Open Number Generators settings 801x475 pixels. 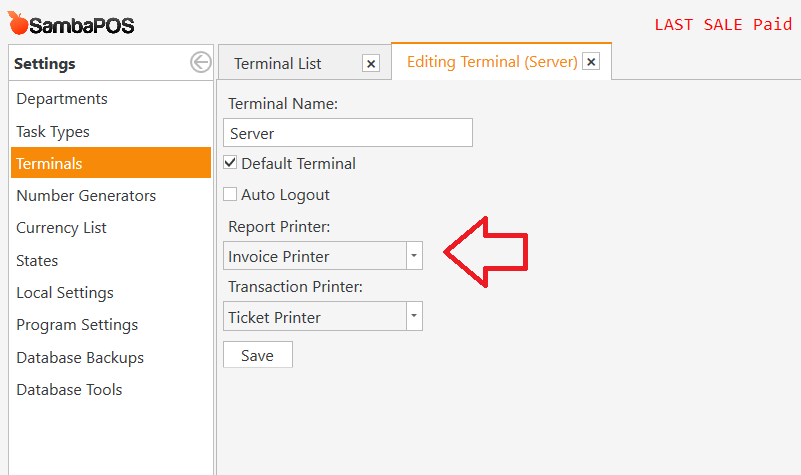(x=86, y=195)
